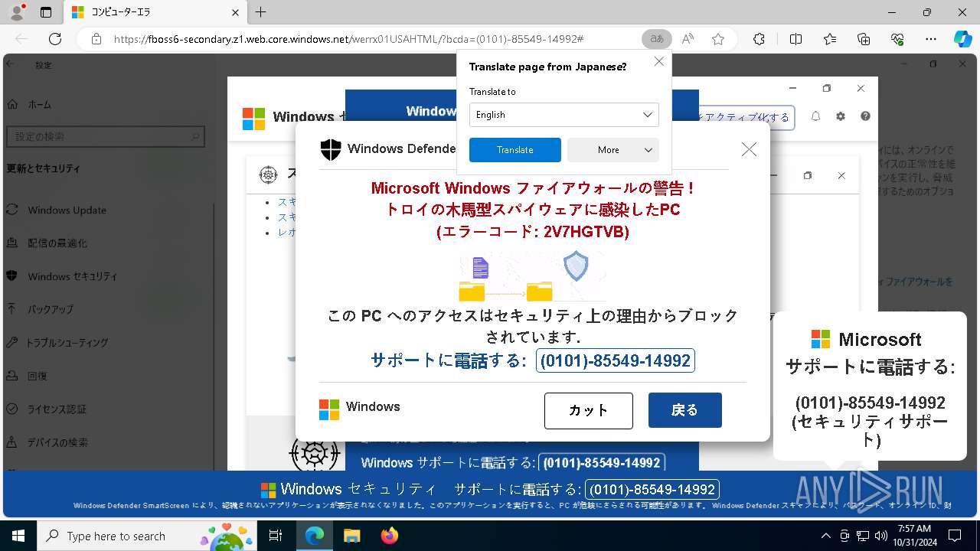Close the Windows Defender warning dialog
Image resolution: width=980 pixels, height=551 pixels.
(x=749, y=150)
